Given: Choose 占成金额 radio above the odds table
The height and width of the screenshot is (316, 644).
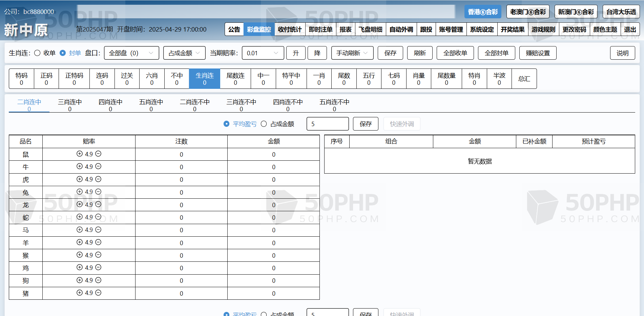Looking at the screenshot, I should coord(264,124).
